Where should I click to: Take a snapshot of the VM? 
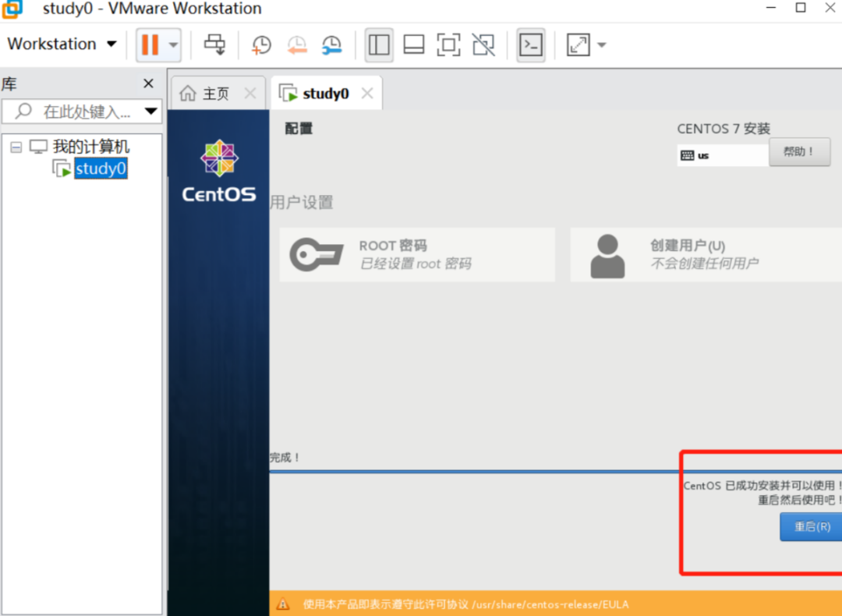click(x=261, y=44)
